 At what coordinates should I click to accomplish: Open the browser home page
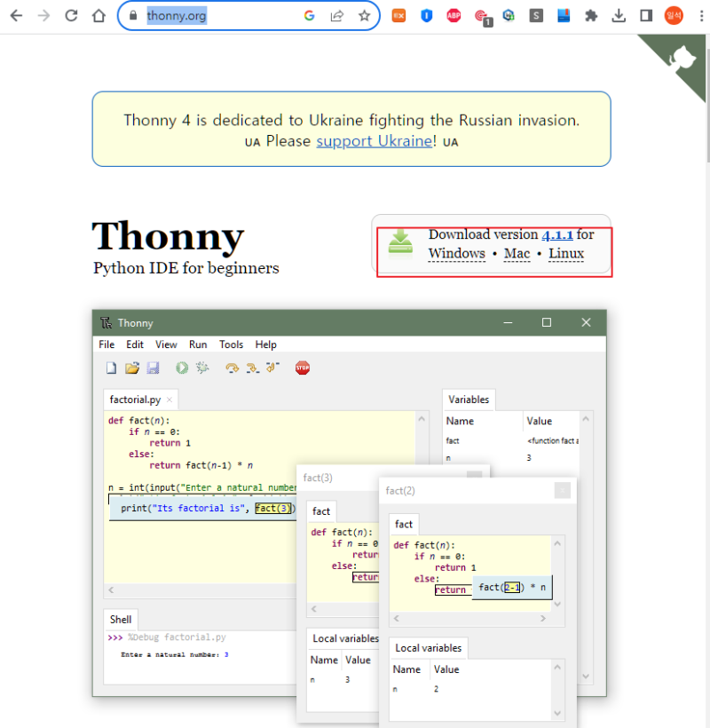99,16
